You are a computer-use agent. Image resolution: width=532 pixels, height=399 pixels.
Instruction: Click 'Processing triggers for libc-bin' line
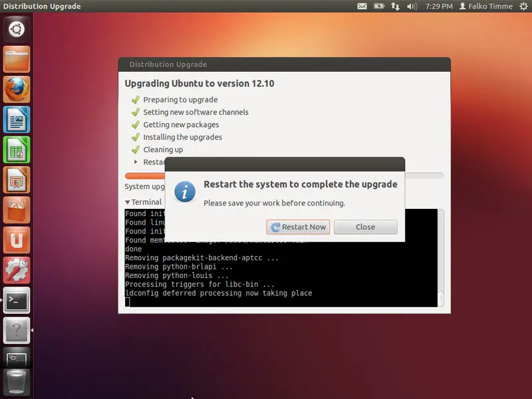[200, 285]
